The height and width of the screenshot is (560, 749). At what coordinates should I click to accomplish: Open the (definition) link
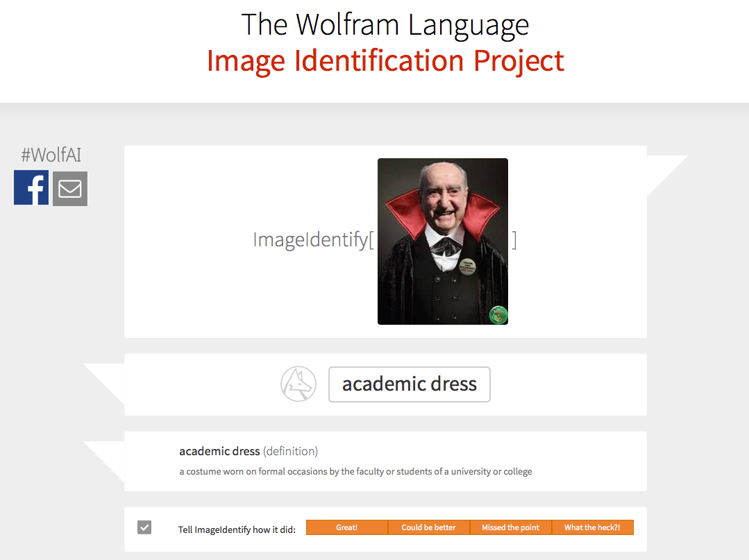click(290, 451)
